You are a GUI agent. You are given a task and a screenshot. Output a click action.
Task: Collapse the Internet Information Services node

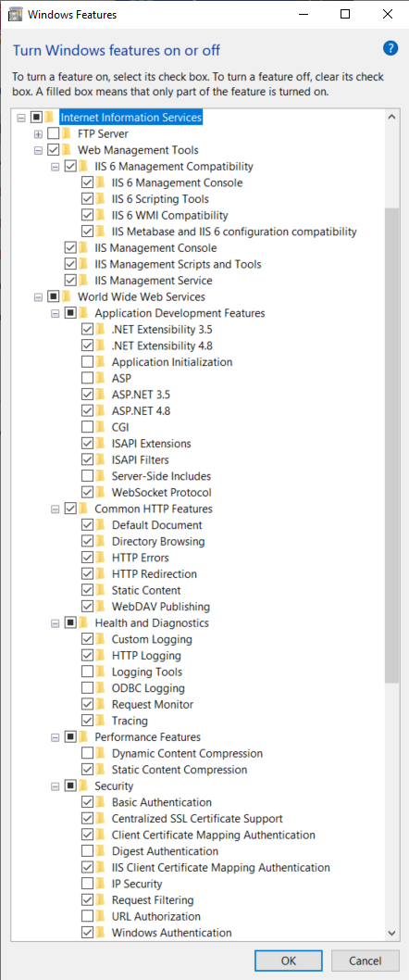pyautogui.click(x=22, y=118)
